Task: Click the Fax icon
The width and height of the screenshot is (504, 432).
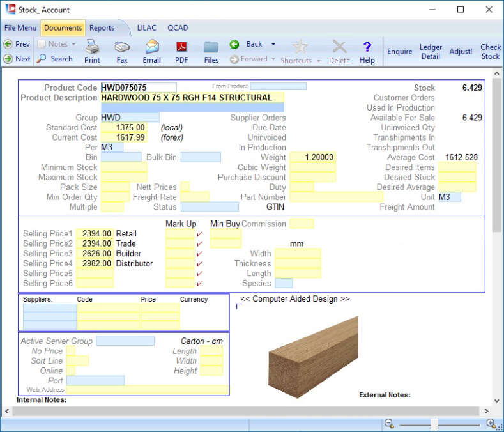Action: (x=122, y=47)
